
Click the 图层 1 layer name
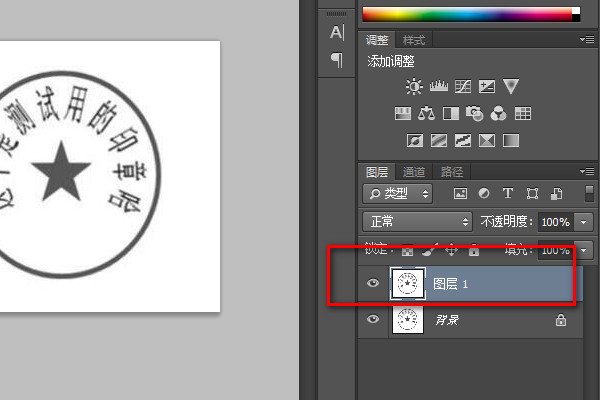pyautogui.click(x=450, y=284)
